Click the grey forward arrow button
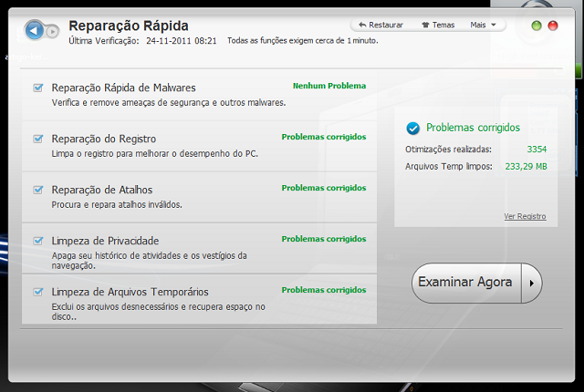 pos(53,32)
